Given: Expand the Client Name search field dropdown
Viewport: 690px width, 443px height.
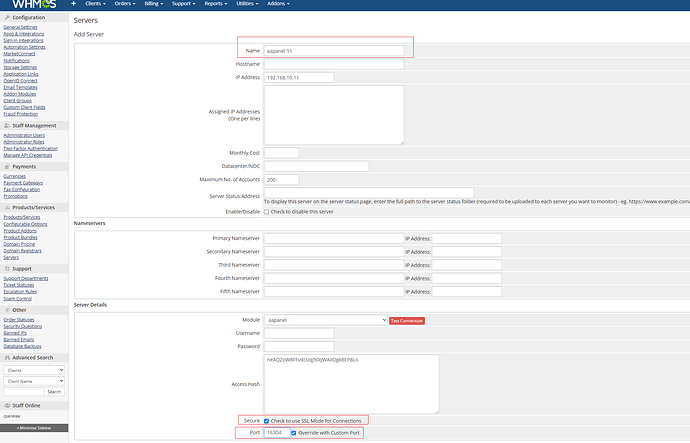Looking at the screenshot, I should click(x=34, y=382).
